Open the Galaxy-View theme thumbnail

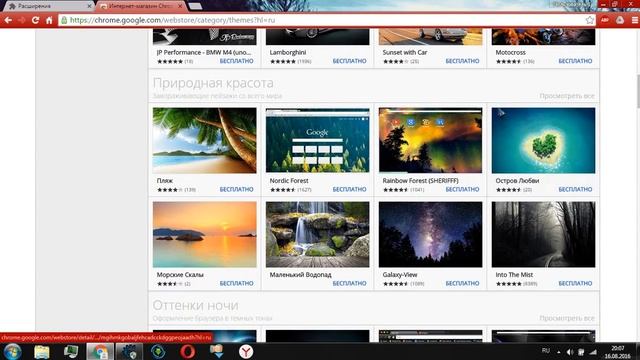[x=430, y=234]
